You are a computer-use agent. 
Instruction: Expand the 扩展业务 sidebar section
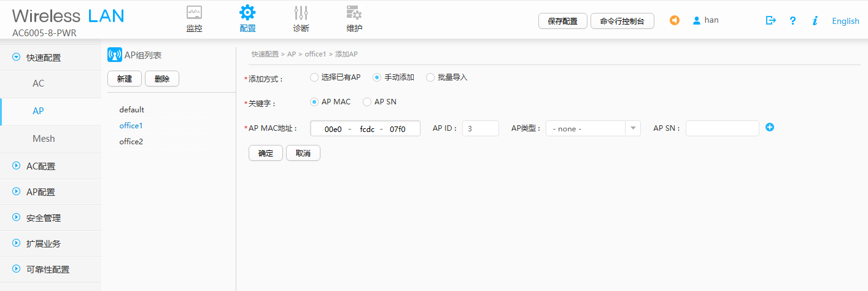pyautogui.click(x=17, y=243)
